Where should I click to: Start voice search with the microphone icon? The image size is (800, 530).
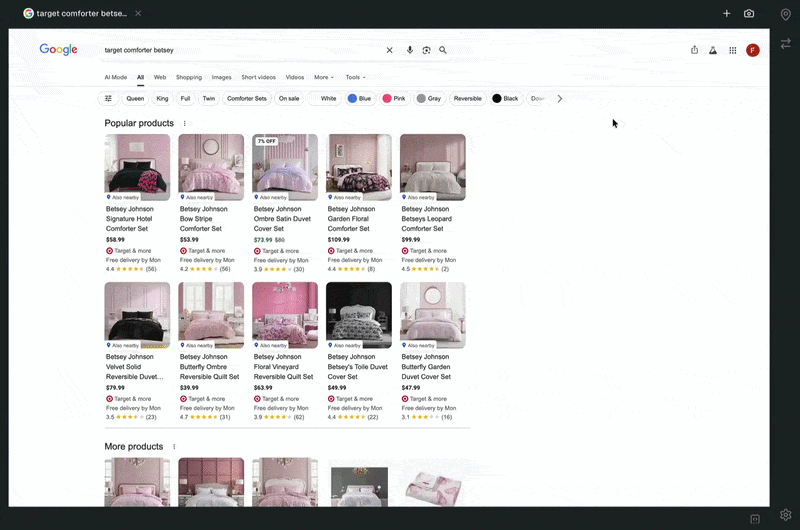point(410,50)
